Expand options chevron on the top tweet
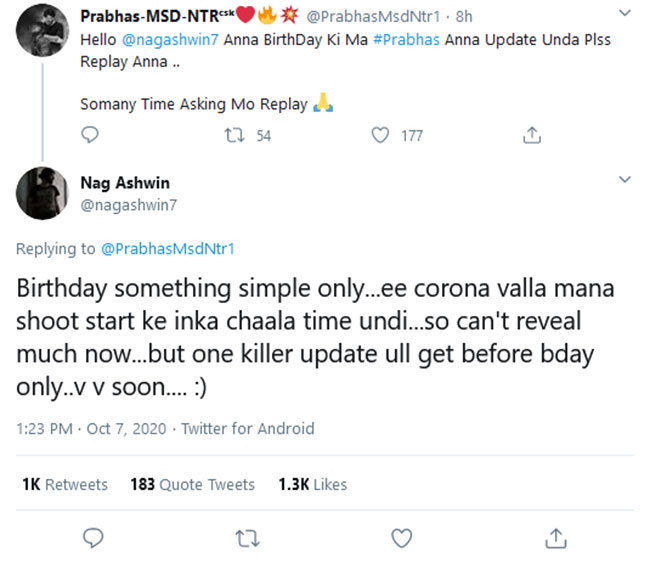 pyautogui.click(x=625, y=15)
